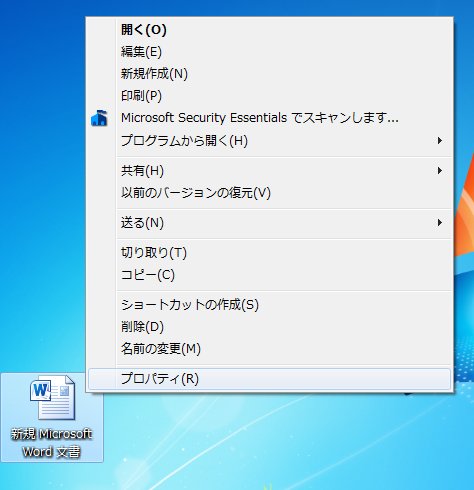Scan with Microsoft Security Essentials entry
This screenshot has height=490, width=474.
coord(269,118)
